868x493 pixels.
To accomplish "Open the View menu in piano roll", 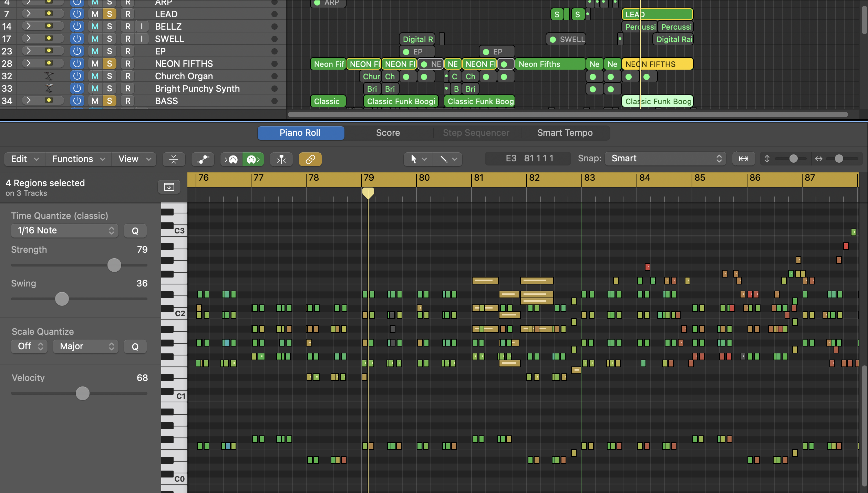I will click(134, 159).
